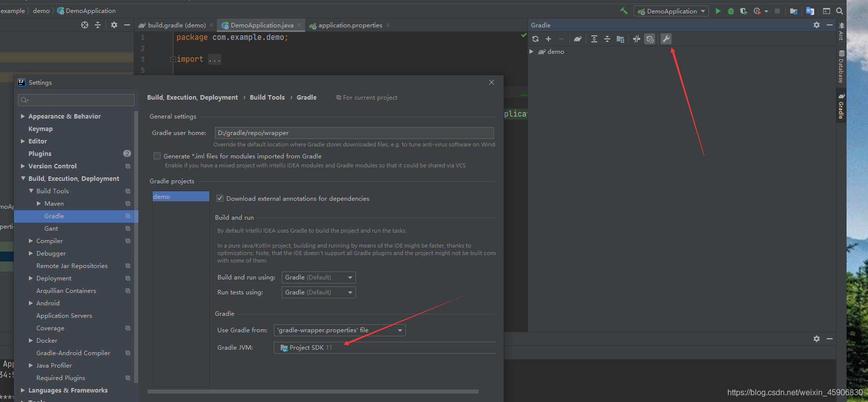Expand Maven settings node
Image resolution: width=868 pixels, height=402 pixels.
[39, 203]
